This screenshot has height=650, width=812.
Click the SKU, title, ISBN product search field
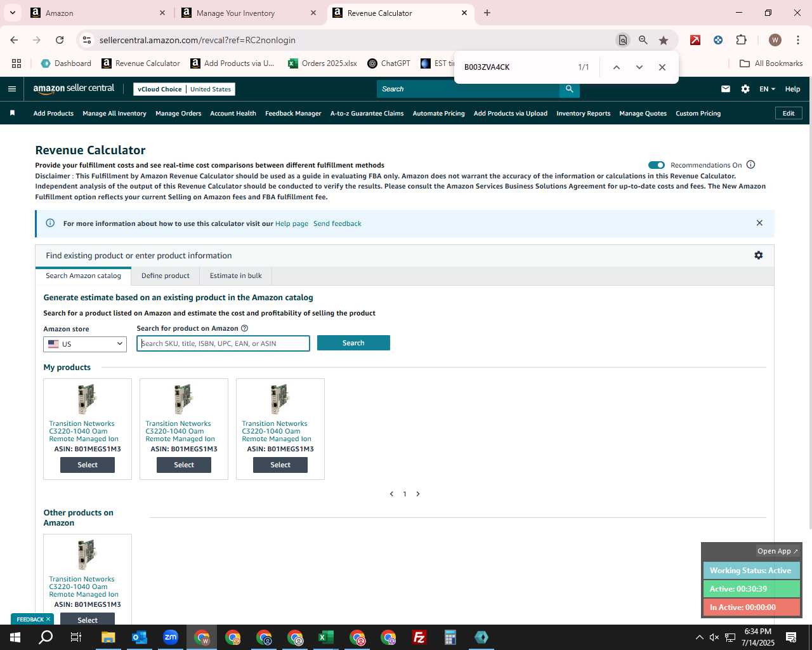[223, 343]
